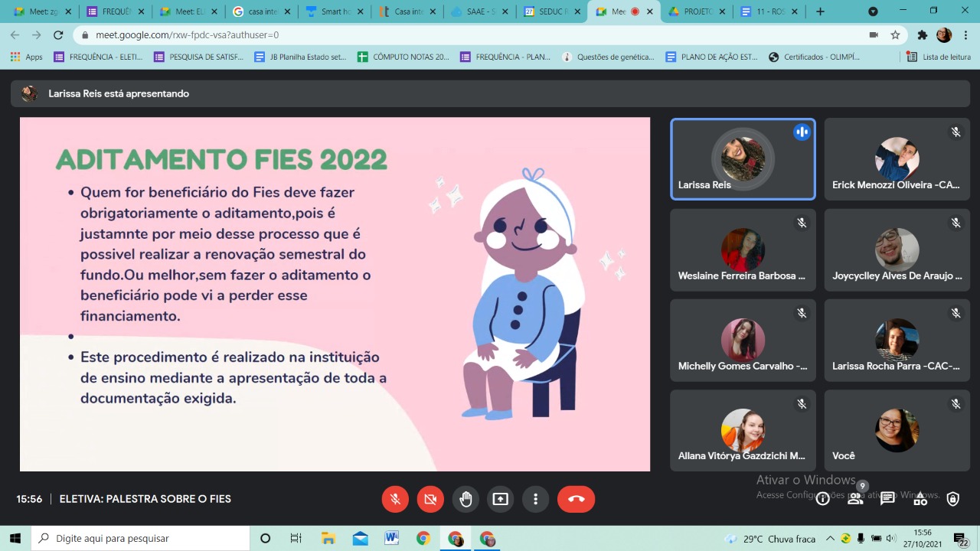Open Certificados - OLIMPÍ... bookmark
The height and width of the screenshot is (551, 980).
click(814, 57)
